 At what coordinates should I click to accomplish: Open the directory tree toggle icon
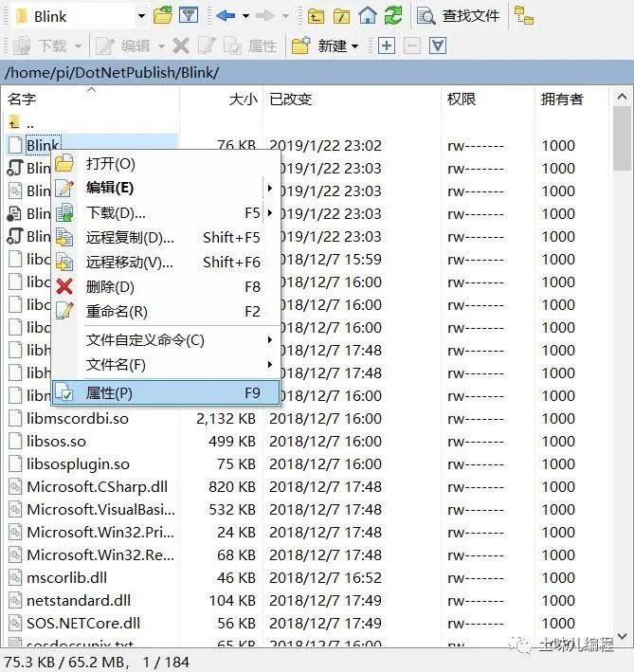point(524,16)
